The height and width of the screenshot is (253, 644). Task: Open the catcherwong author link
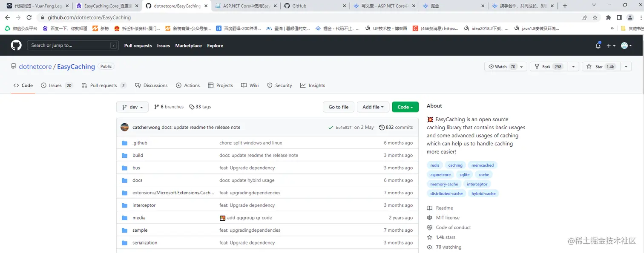(146, 127)
